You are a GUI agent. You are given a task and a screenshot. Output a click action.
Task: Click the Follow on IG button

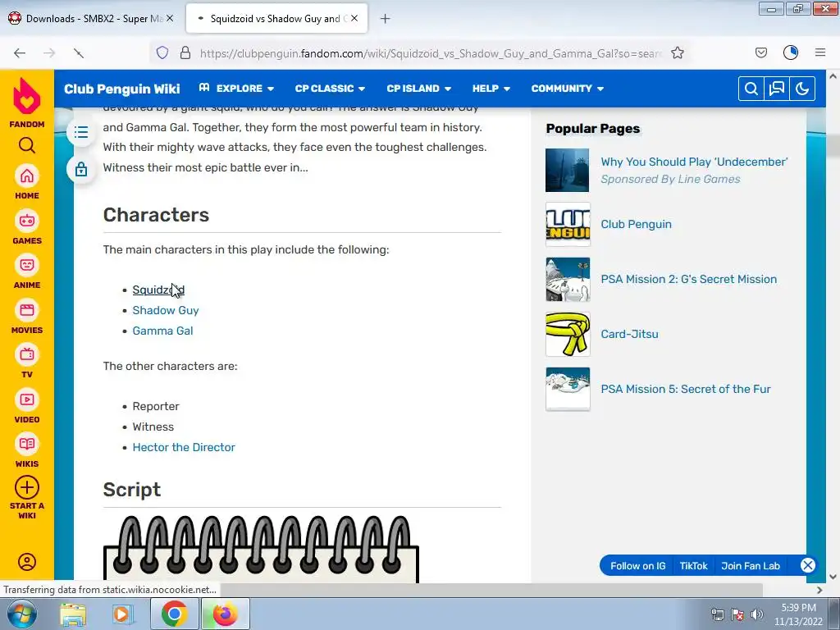point(637,566)
